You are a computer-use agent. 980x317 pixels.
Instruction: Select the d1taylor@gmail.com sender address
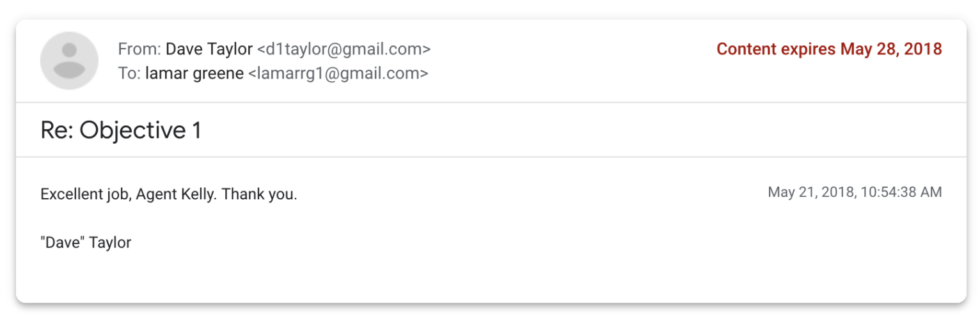(x=344, y=49)
